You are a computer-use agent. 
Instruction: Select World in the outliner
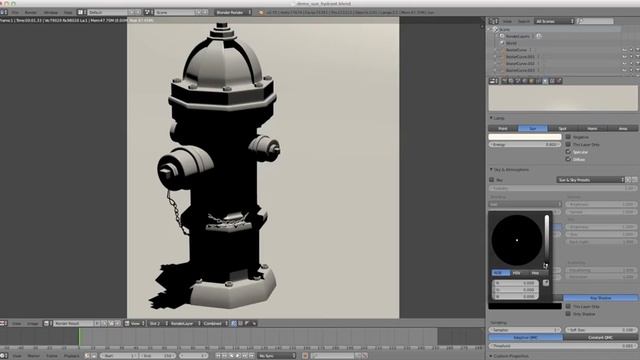[511, 43]
